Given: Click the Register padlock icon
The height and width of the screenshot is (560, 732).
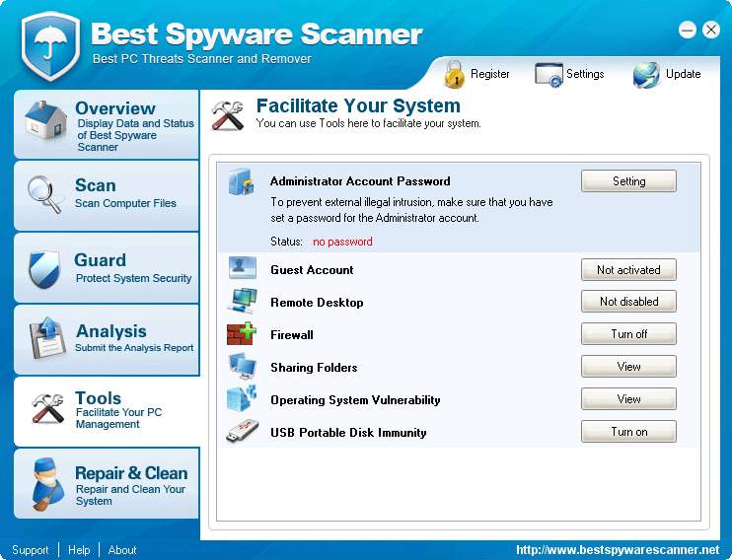Looking at the screenshot, I should pos(454,74).
